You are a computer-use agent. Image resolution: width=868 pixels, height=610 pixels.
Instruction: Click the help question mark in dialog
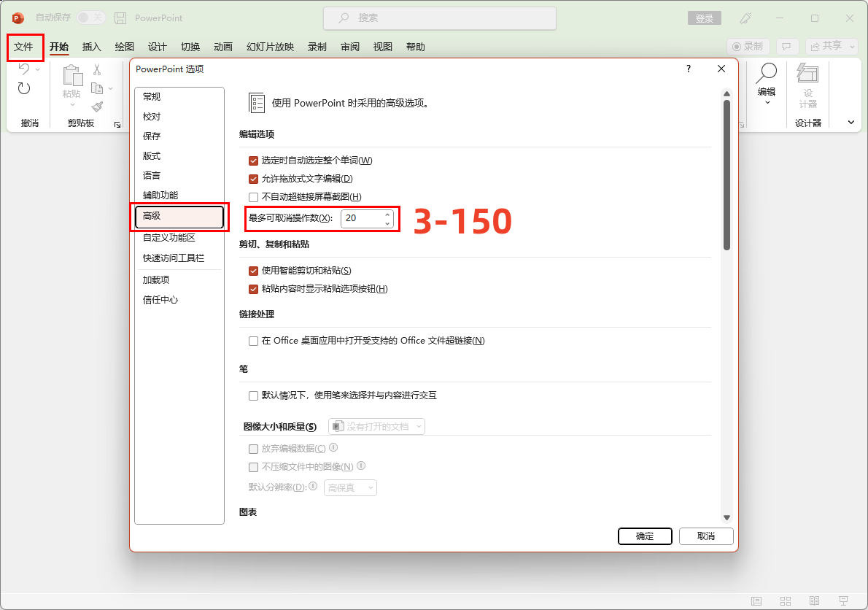click(688, 69)
